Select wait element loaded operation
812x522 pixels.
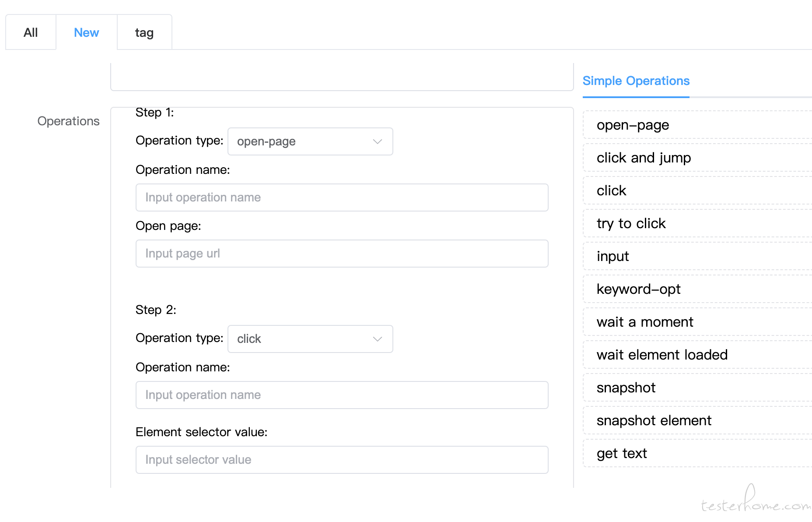coord(698,355)
